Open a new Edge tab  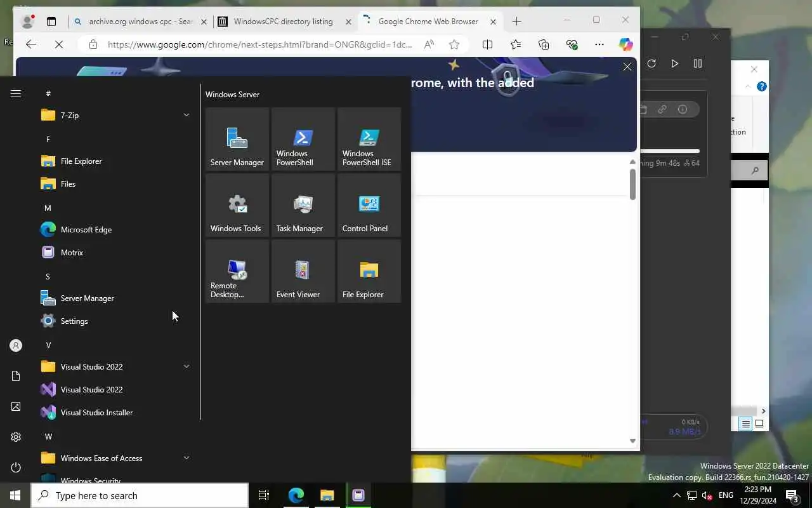[x=517, y=22]
